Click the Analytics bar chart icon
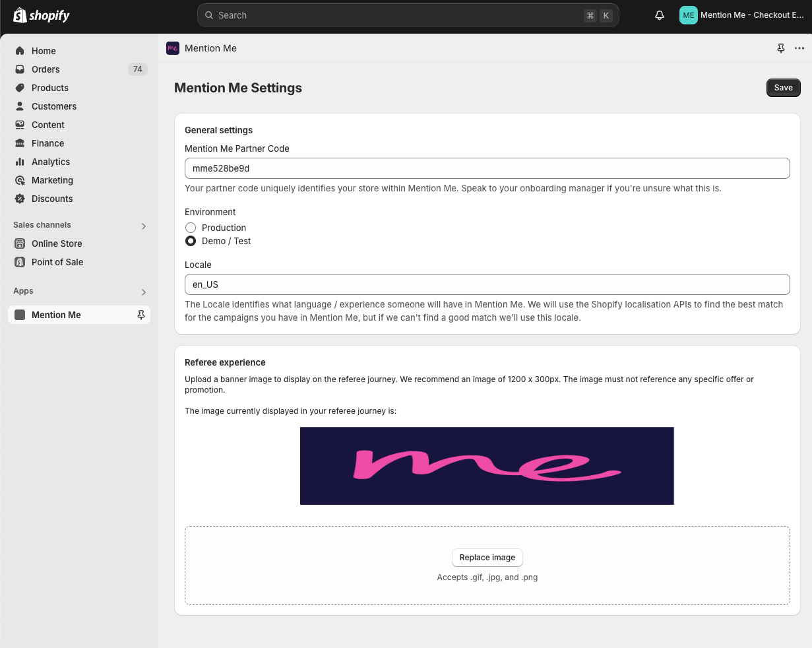Image resolution: width=812 pixels, height=648 pixels. [x=20, y=162]
